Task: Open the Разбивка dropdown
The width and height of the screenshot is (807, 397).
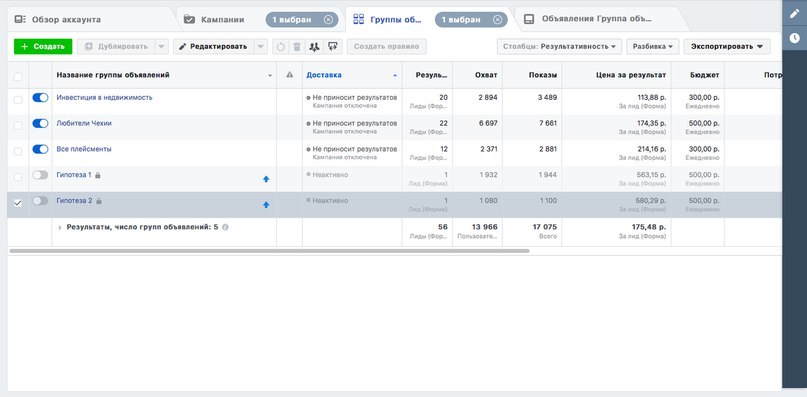Action: pos(653,46)
